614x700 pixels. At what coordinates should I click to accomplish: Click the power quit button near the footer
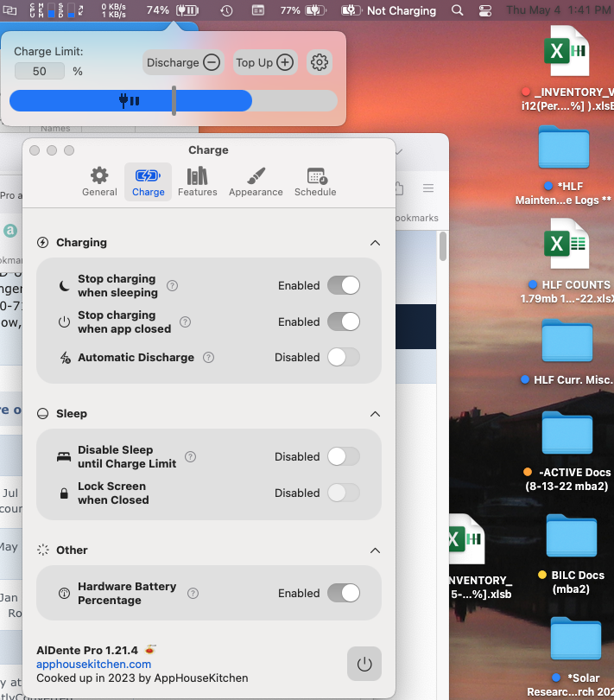tap(364, 664)
